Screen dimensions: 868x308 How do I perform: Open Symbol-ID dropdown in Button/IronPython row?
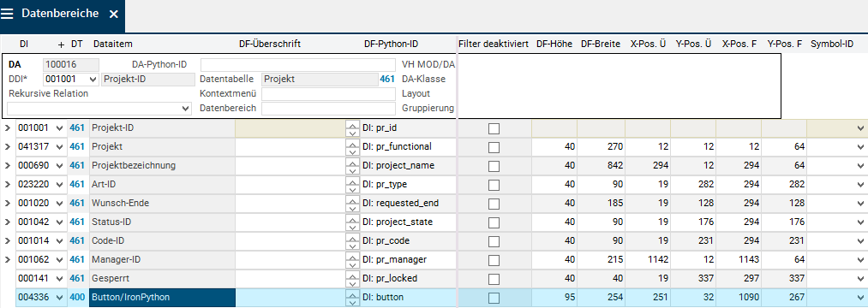tap(860, 298)
